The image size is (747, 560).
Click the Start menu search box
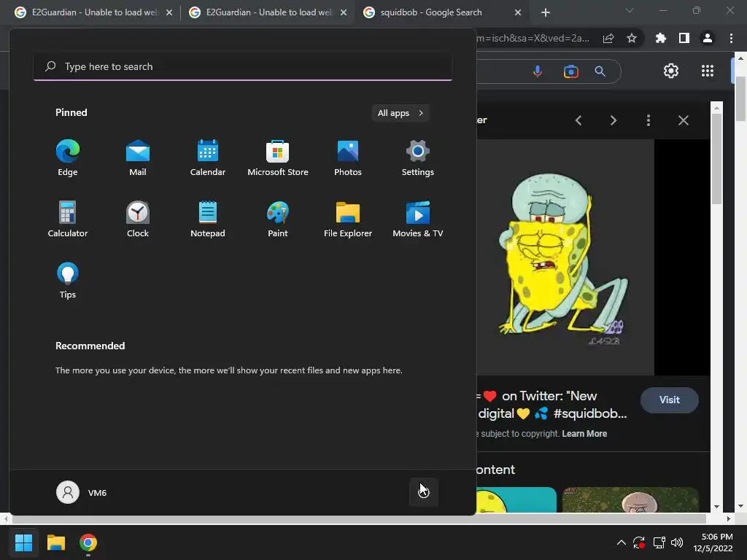(x=243, y=66)
